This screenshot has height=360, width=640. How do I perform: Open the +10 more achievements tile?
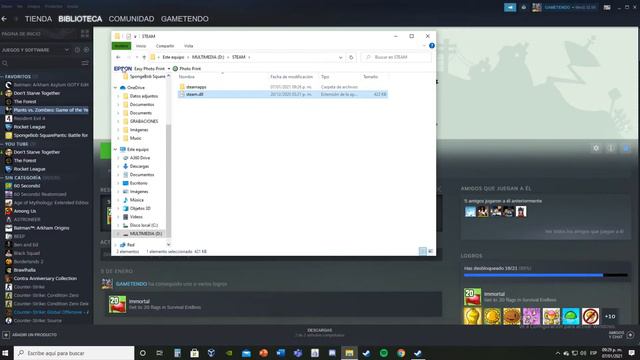click(610, 316)
